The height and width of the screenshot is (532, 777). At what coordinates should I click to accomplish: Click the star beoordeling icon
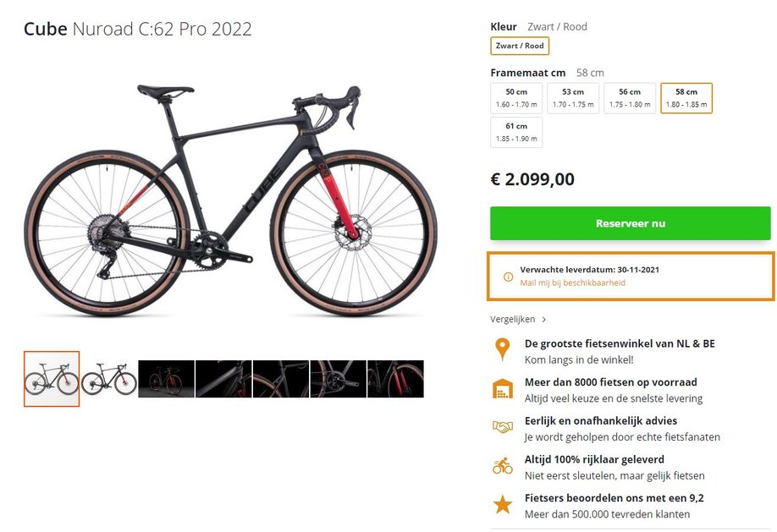point(502,504)
